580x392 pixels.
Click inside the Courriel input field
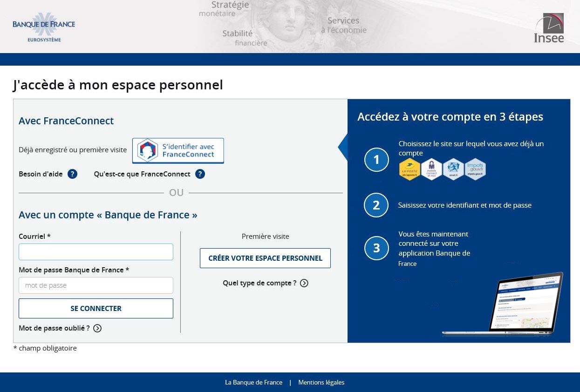(x=96, y=251)
